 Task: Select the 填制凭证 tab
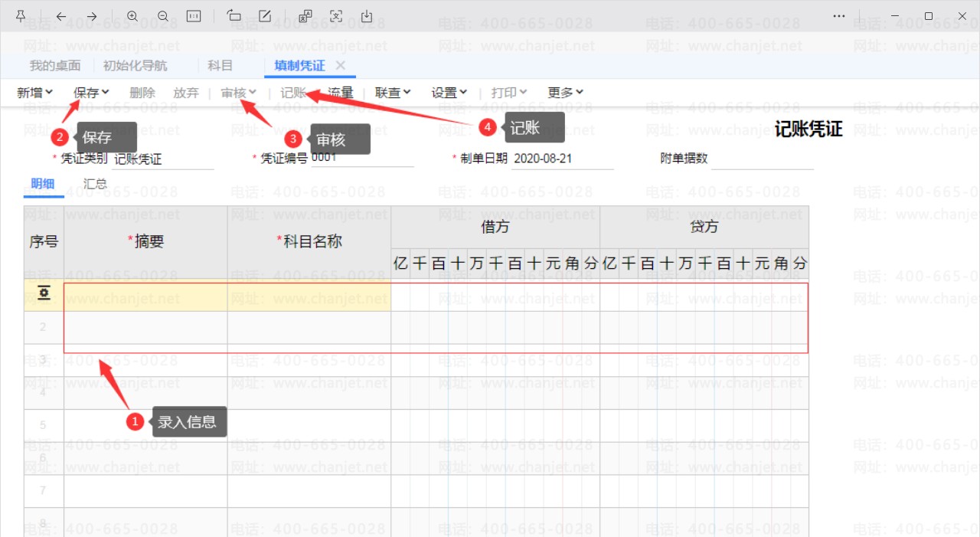(x=300, y=65)
